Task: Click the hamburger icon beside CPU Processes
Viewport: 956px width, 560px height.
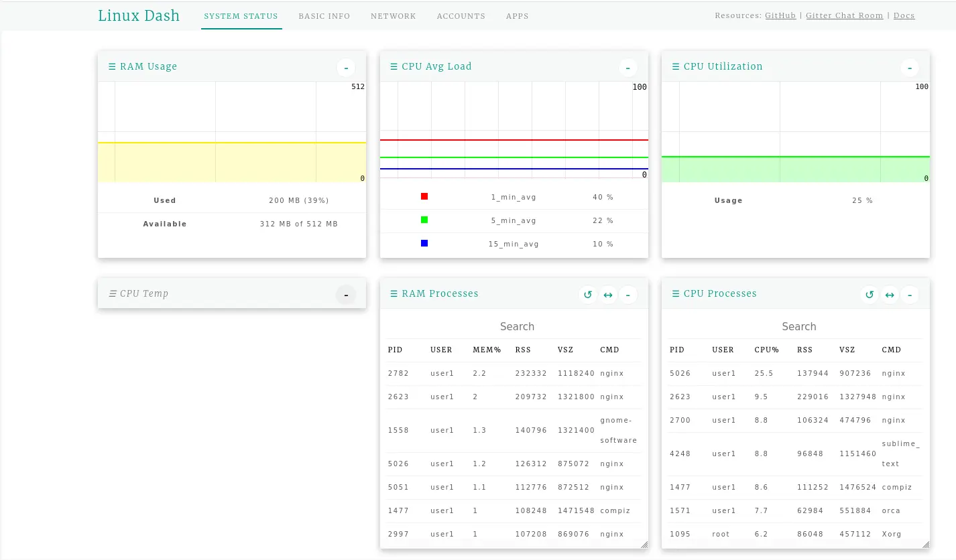Action: coord(676,294)
